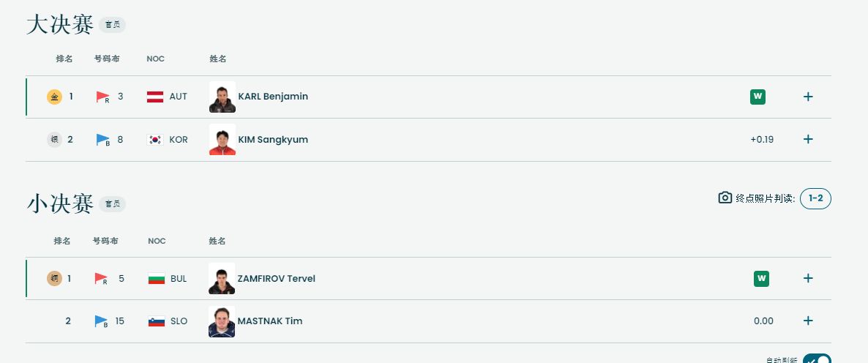Click the official badge next to 大决赛

click(x=113, y=25)
